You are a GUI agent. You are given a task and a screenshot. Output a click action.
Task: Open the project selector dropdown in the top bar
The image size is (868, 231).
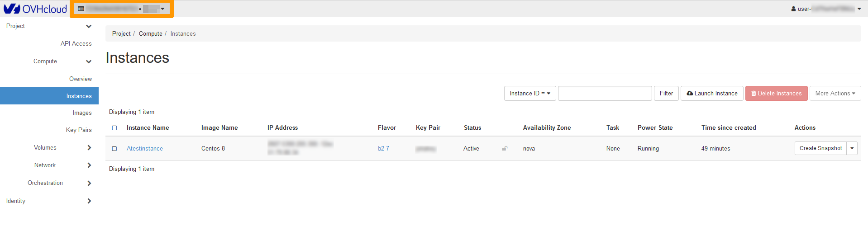click(x=121, y=9)
